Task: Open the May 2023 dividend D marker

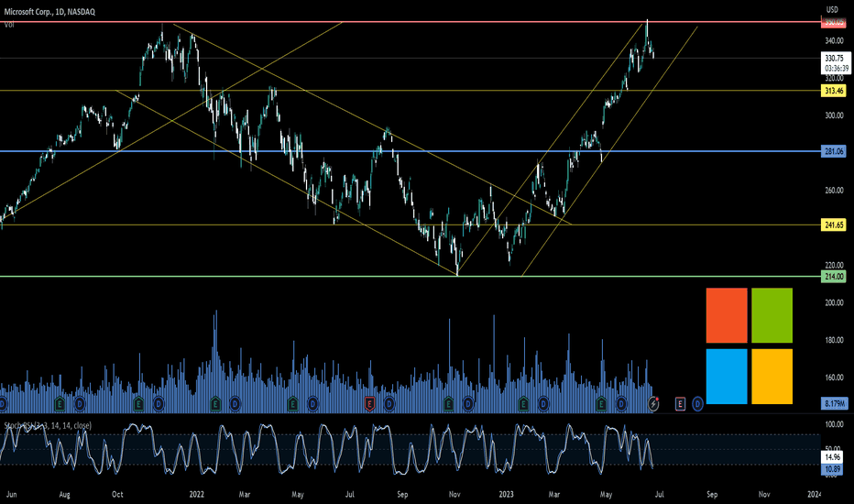Action: (621, 404)
